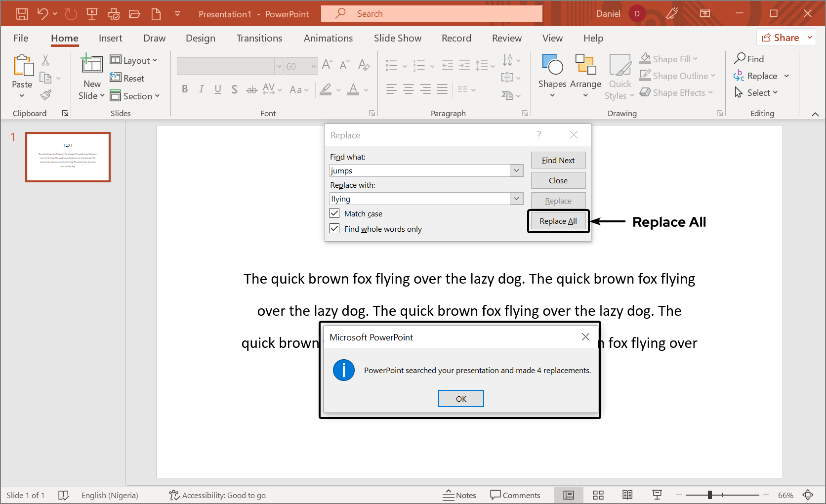Open Slide Sorter view in status bar
The width and height of the screenshot is (826, 504).
(598, 495)
